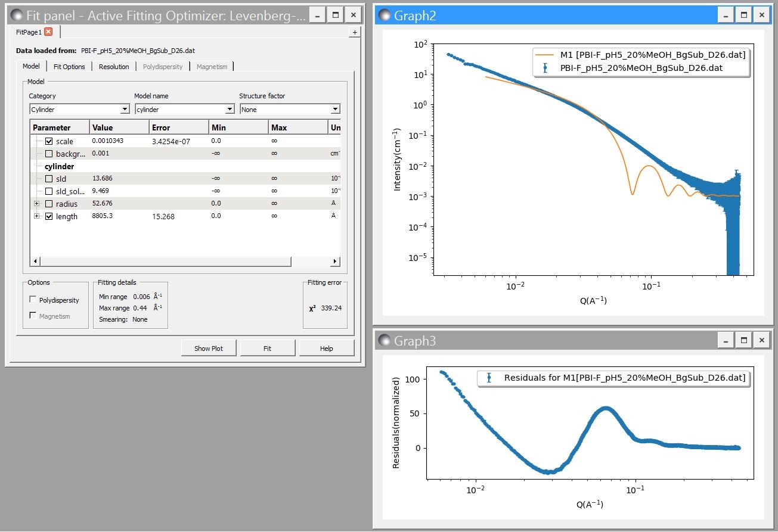Minimize the Graph3 window
This screenshot has height=532, width=778.
[x=725, y=340]
